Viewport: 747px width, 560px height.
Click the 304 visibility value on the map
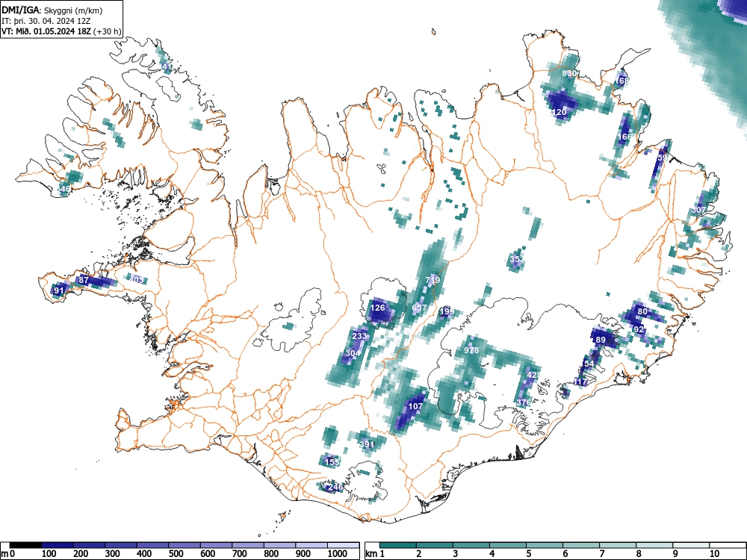tap(353, 353)
